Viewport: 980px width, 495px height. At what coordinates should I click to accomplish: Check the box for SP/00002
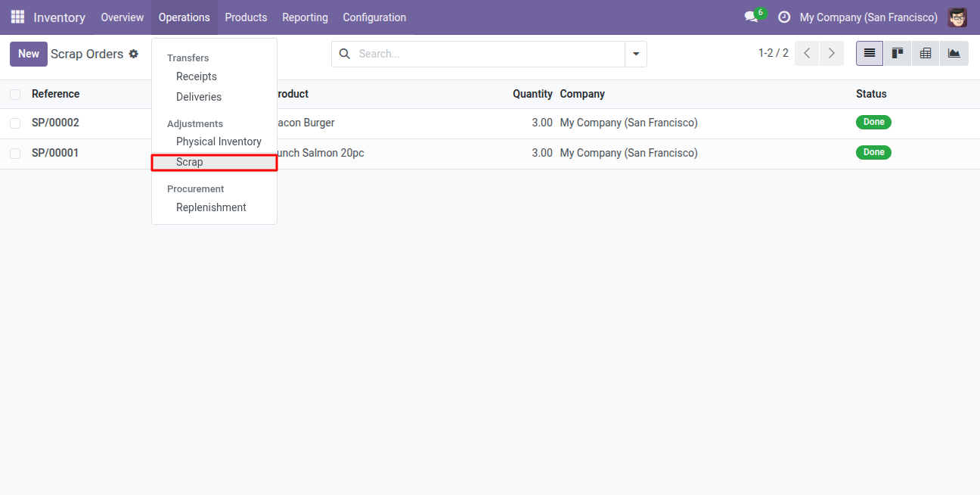[15, 123]
